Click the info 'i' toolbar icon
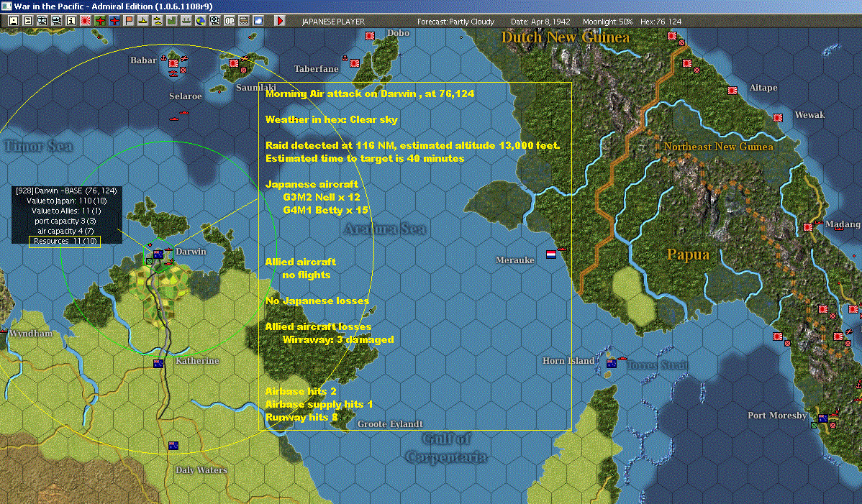Screen dimensions: 862x504 pyautogui.click(x=71, y=21)
